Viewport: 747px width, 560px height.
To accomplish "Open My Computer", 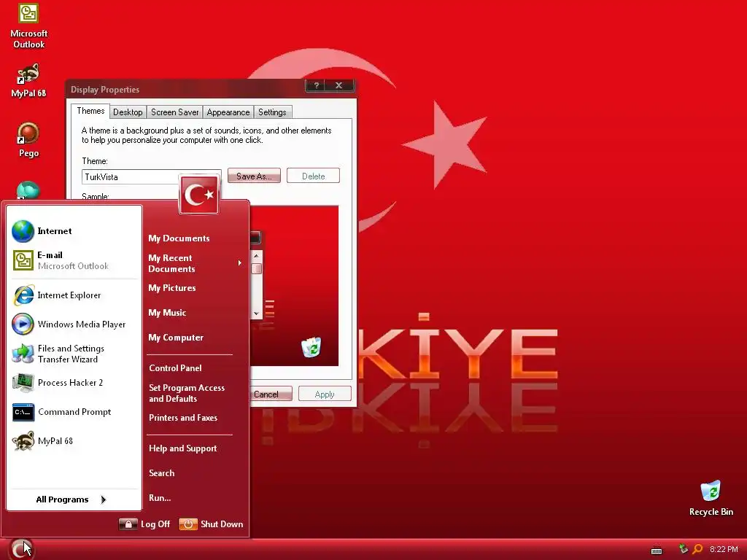I will coord(176,337).
